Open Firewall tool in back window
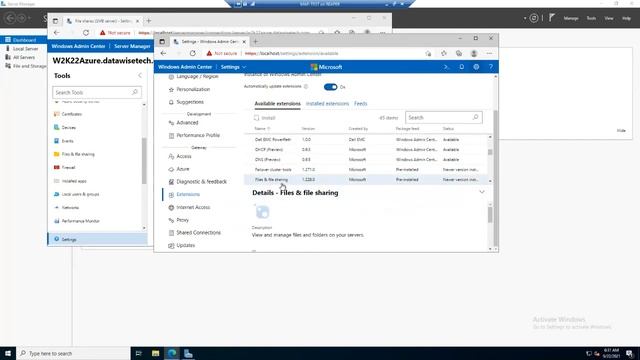 [68, 167]
